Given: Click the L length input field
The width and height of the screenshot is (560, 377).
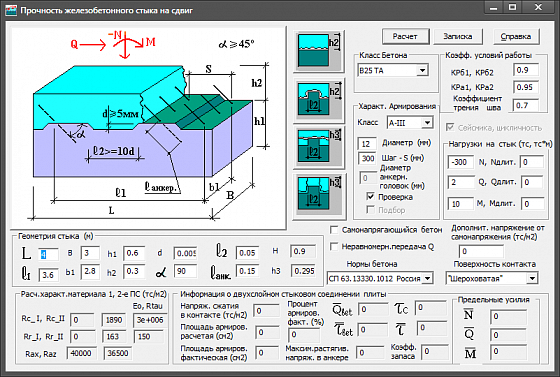Looking at the screenshot, I should pyautogui.click(x=48, y=255).
